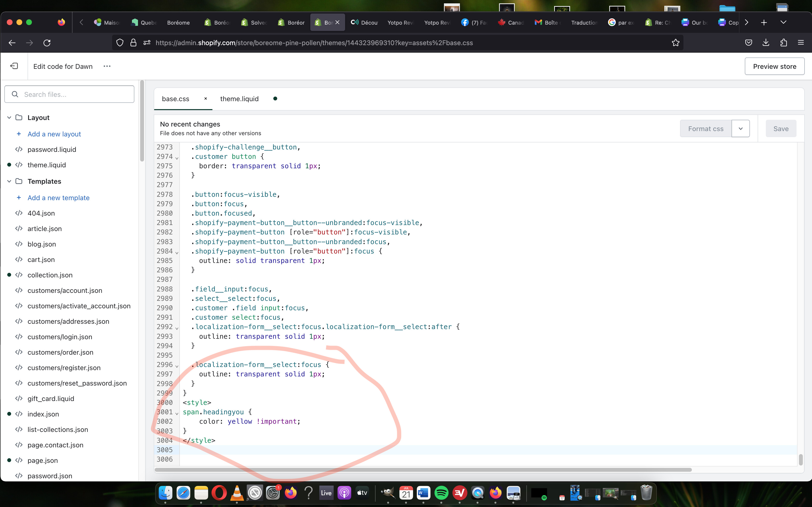
Task: Bookmark page with the star icon
Action: [675, 42]
